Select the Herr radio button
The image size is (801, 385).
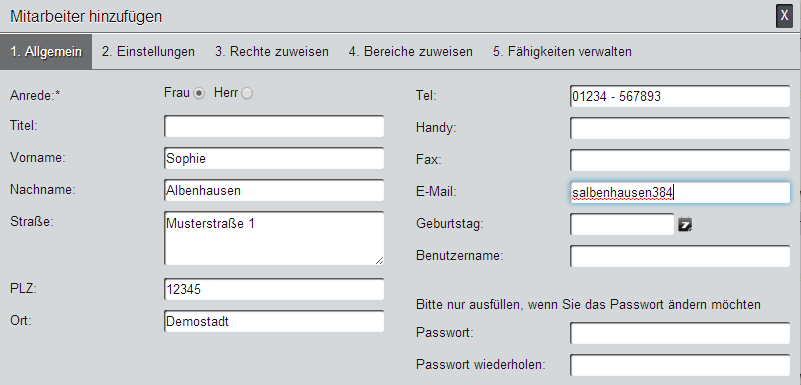[247, 93]
